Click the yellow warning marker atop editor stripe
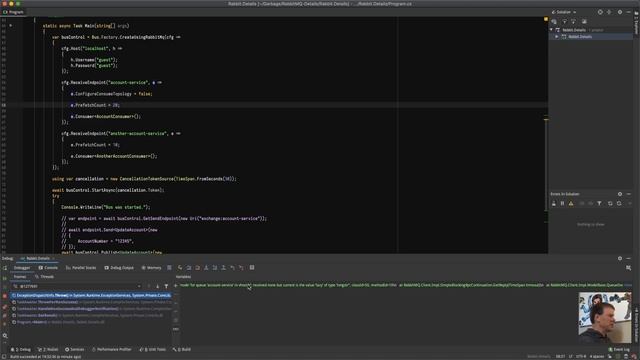 click(x=546, y=19)
